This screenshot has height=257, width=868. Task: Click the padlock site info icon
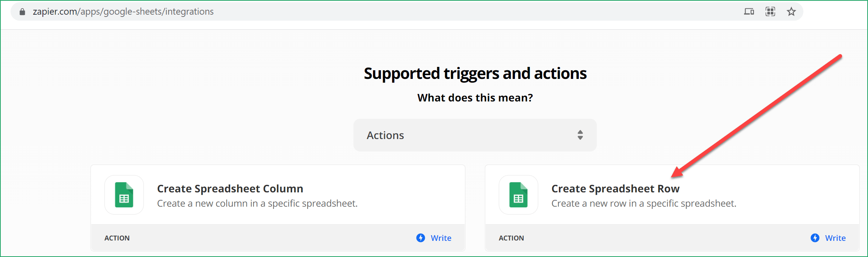[x=22, y=12]
